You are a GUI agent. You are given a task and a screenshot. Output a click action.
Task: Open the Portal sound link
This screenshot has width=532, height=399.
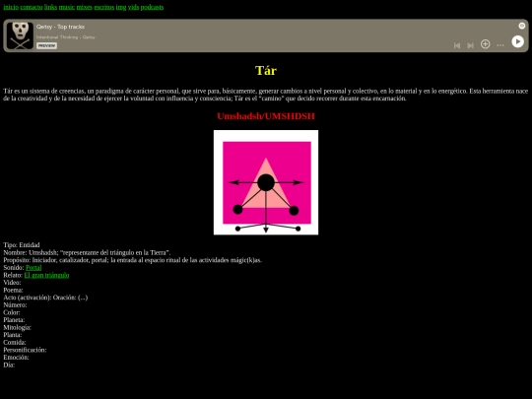point(33,268)
